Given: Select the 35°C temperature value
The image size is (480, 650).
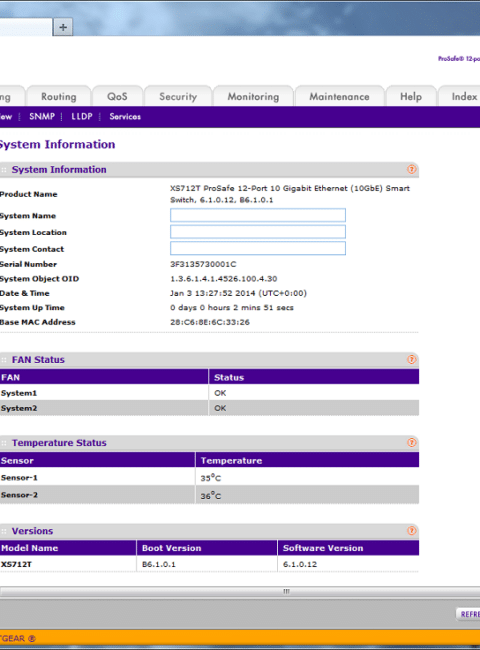Looking at the screenshot, I should 211,478.
